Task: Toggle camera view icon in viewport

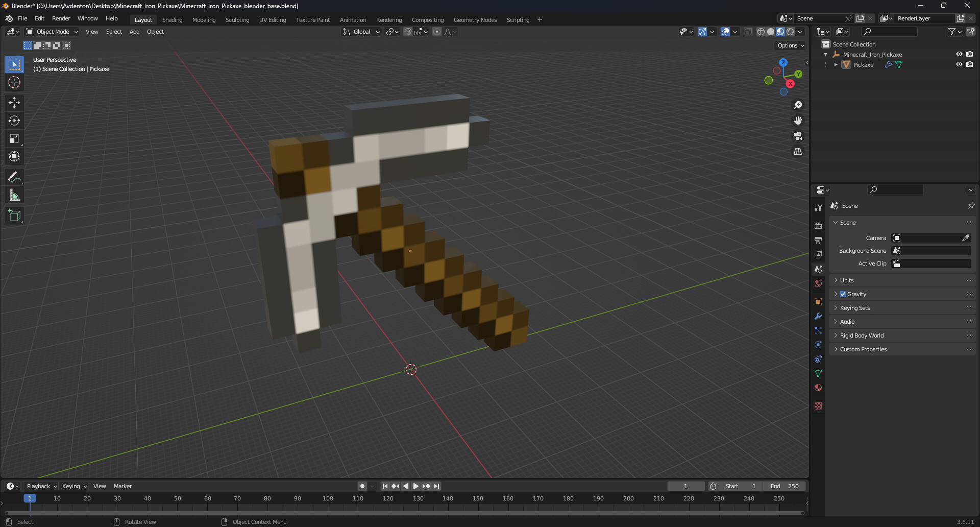Action: 798,136
